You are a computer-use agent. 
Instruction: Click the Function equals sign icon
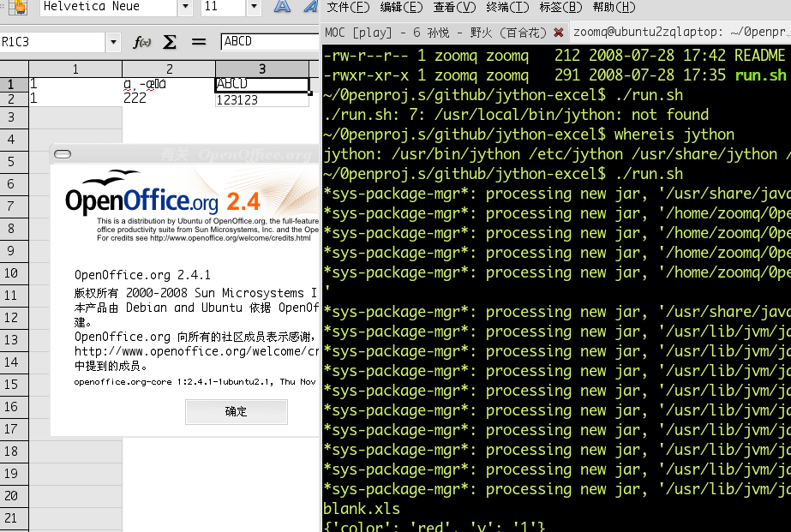point(199,42)
